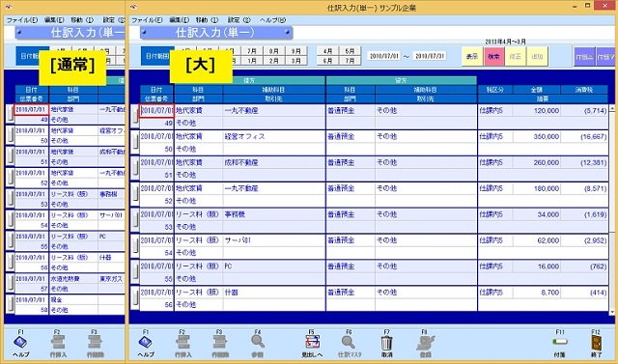Open the 設定 menu in the large window
The width and height of the screenshot is (618, 364).
[239, 20]
